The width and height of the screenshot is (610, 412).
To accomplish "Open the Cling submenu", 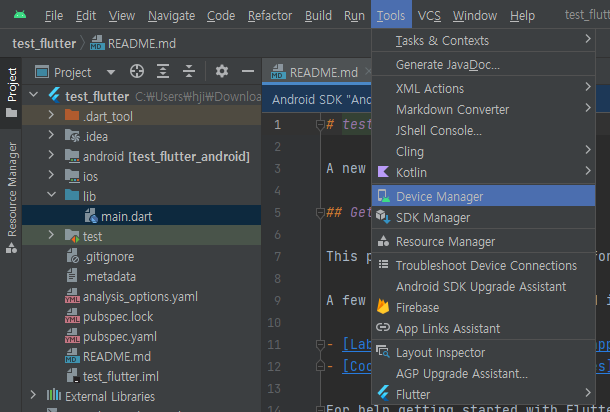I will pos(484,151).
